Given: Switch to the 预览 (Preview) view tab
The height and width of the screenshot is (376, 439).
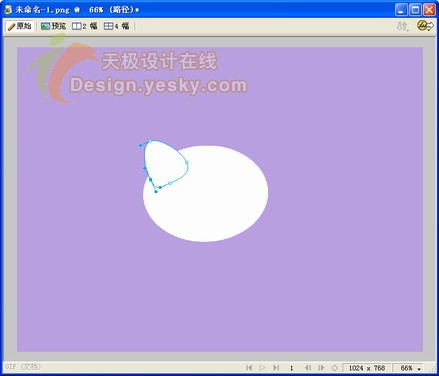Looking at the screenshot, I should [53, 26].
